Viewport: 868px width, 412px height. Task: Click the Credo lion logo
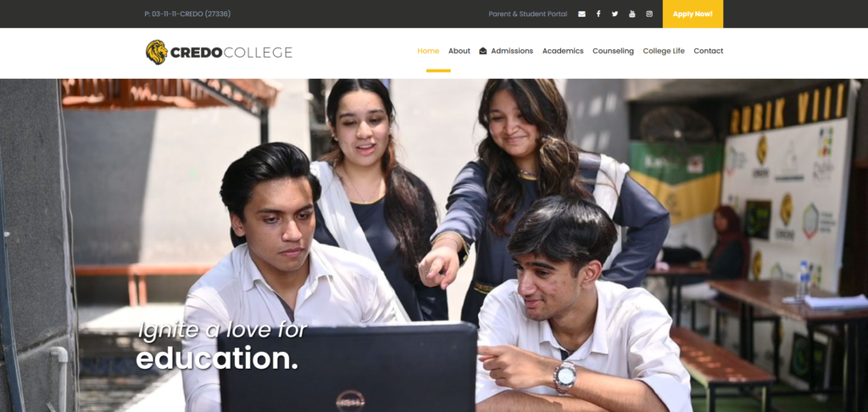pyautogui.click(x=157, y=52)
